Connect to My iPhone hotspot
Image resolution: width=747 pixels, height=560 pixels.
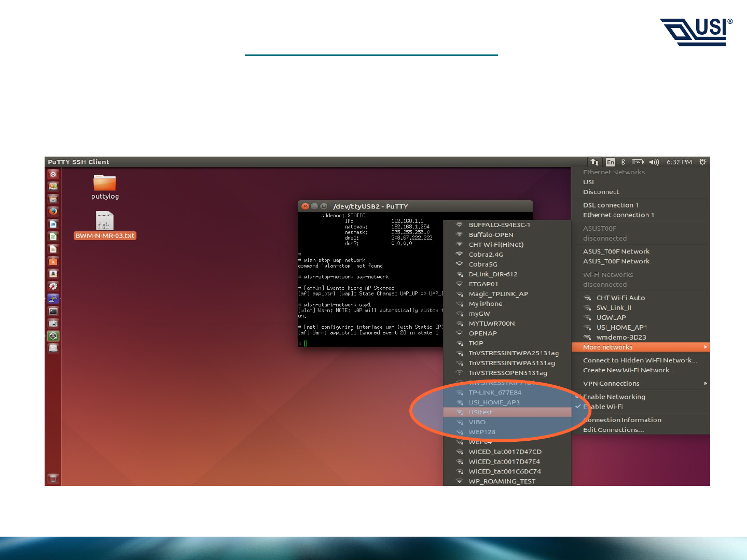(507, 304)
